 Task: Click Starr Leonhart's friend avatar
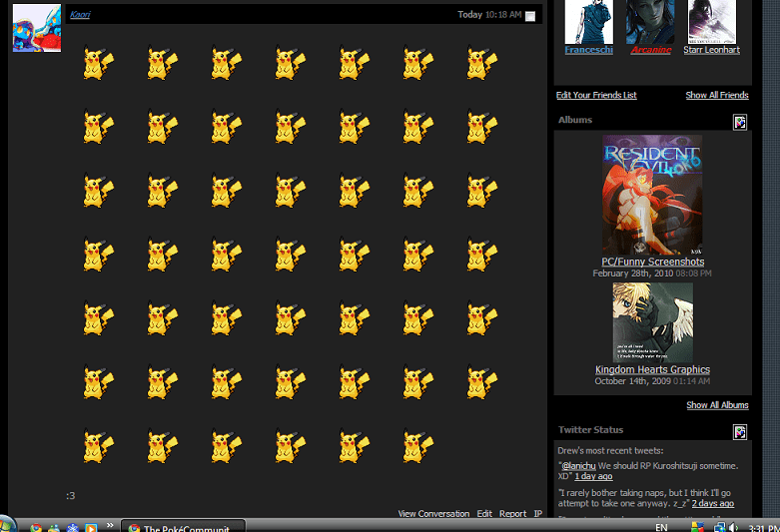coord(711,22)
